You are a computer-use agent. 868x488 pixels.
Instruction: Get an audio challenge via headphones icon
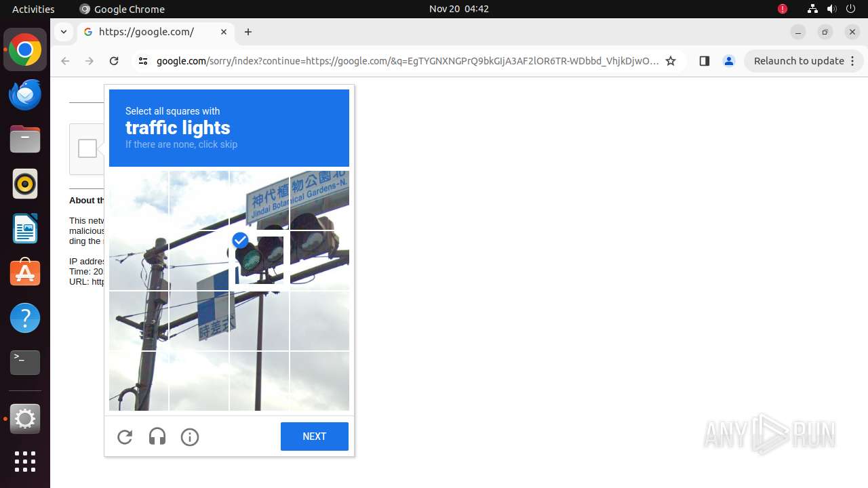tap(157, 437)
